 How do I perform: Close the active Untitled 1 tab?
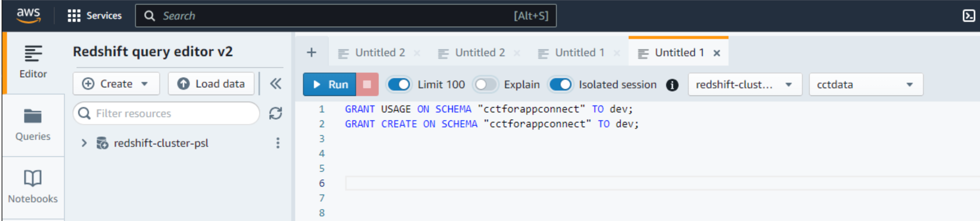[717, 53]
